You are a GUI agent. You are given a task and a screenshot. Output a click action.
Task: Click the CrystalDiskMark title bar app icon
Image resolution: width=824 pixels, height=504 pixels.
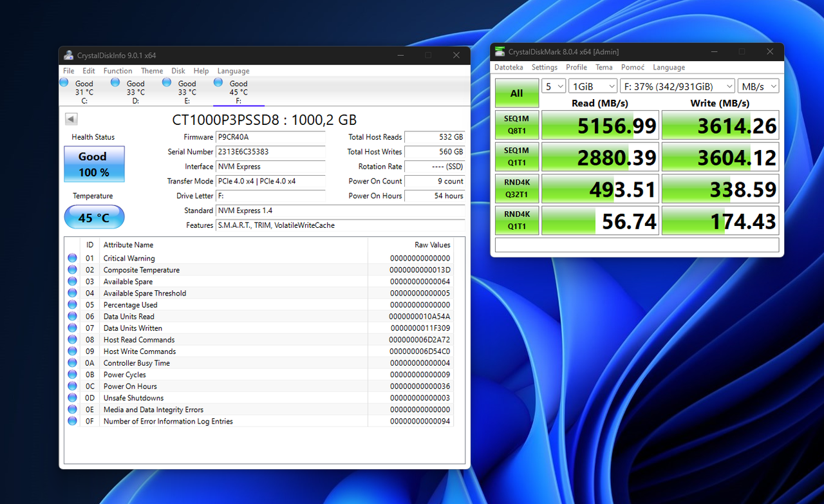pyautogui.click(x=500, y=51)
